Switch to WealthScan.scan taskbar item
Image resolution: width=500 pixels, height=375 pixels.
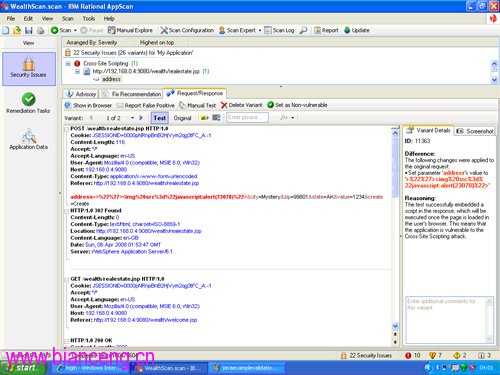click(x=168, y=368)
